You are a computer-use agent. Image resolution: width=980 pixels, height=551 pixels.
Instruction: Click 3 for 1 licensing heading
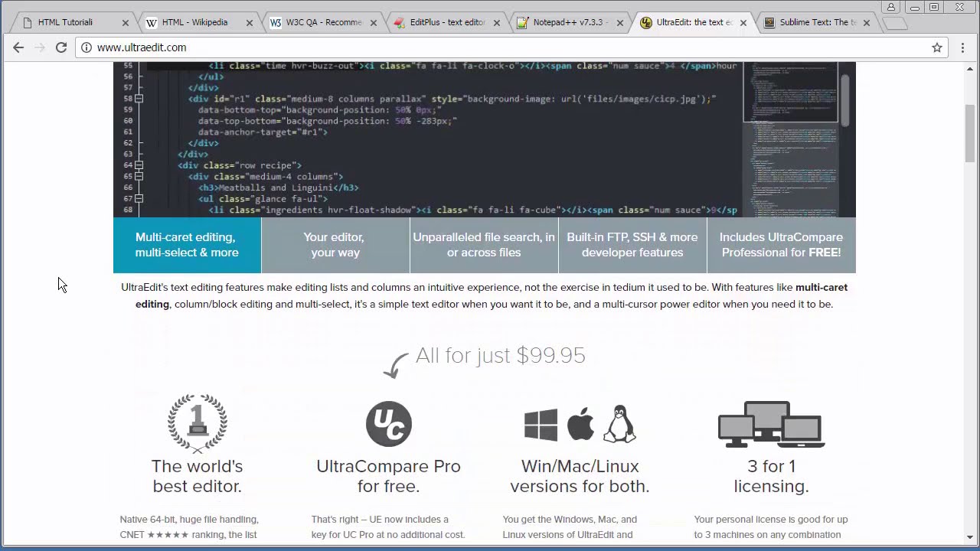tap(771, 476)
